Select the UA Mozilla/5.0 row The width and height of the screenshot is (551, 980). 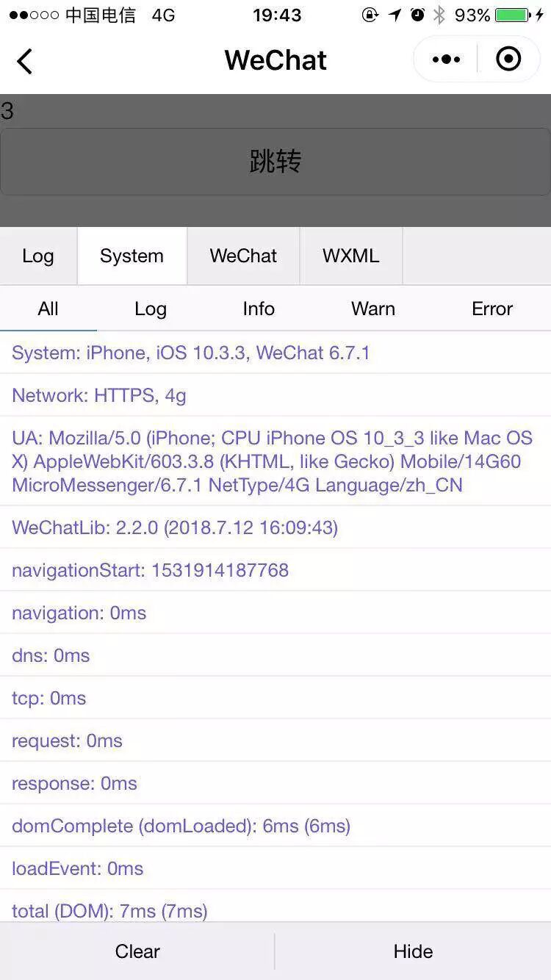pos(275,461)
